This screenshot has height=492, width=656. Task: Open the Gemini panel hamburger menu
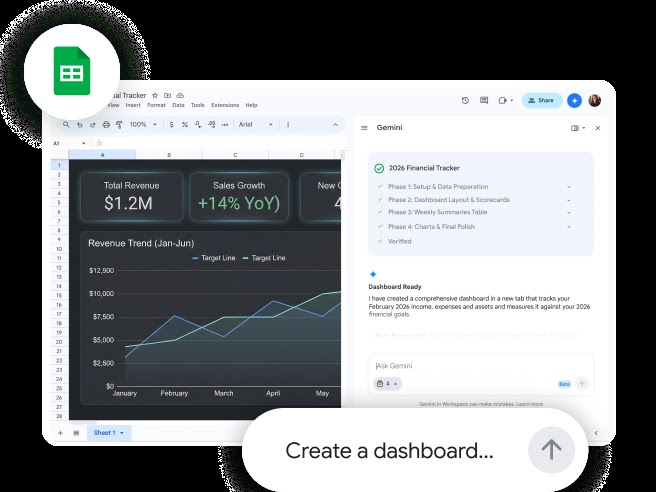(364, 128)
